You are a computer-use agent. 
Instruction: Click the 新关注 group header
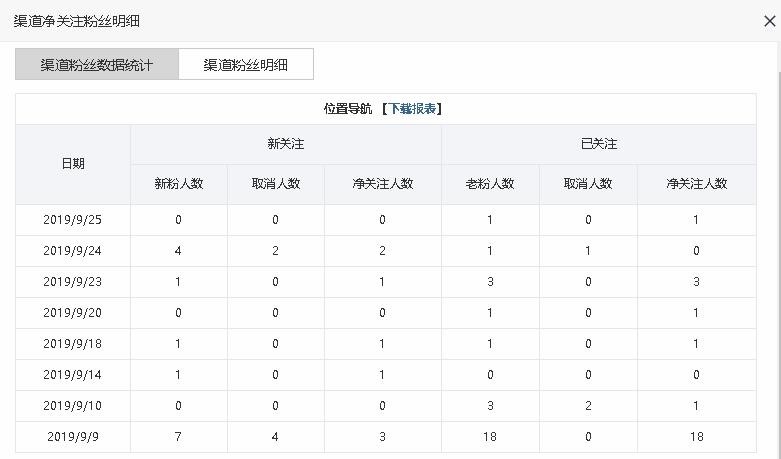pos(285,144)
